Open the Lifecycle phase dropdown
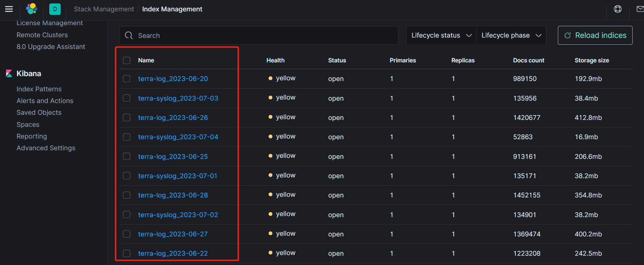The image size is (644, 265). (x=511, y=35)
